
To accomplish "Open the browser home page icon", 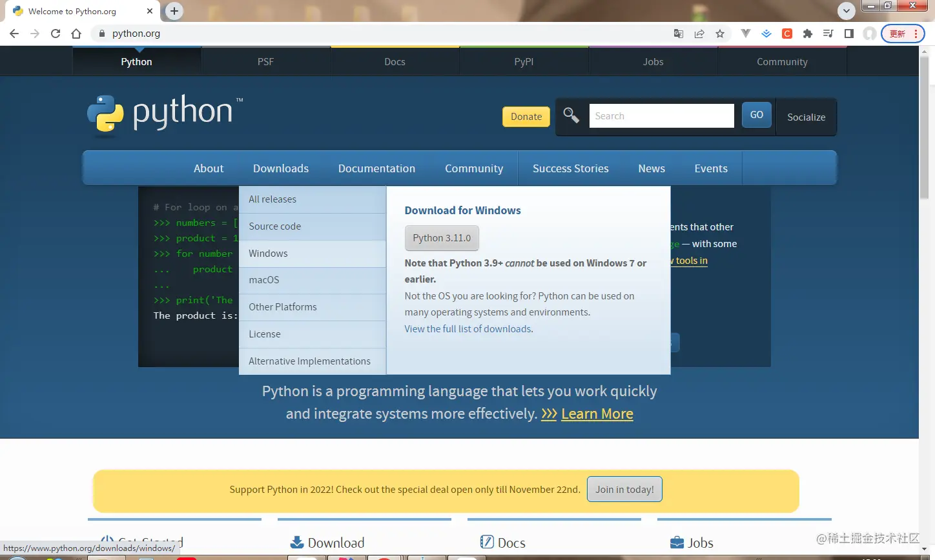I will coord(76,34).
